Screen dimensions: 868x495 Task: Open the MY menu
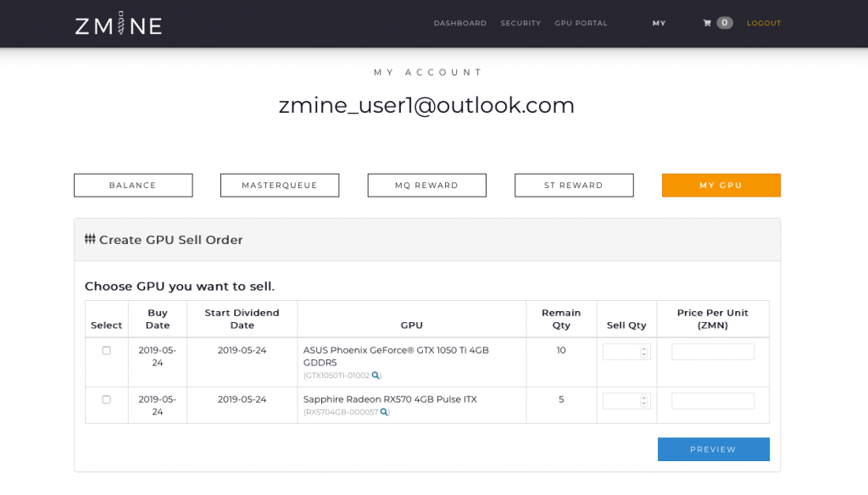pos(659,23)
